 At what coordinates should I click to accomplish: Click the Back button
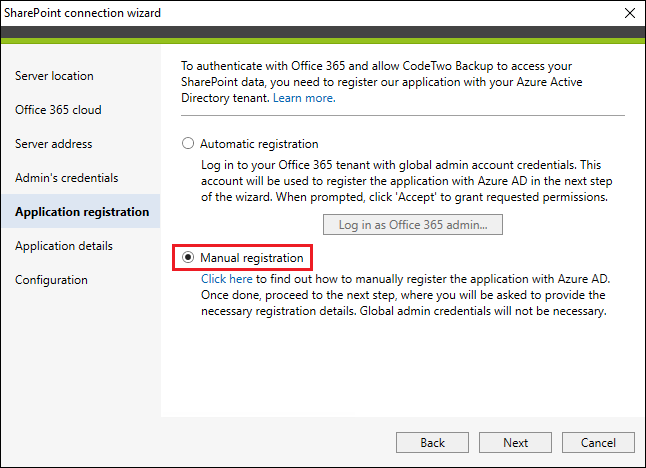click(432, 442)
